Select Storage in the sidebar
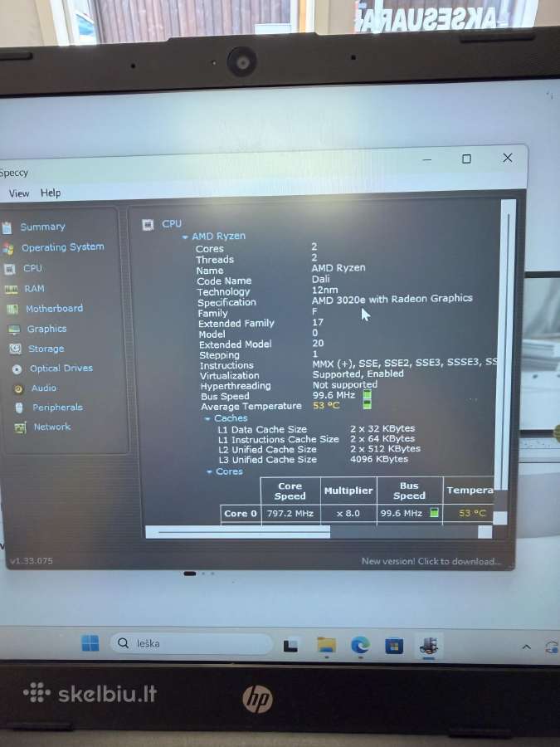Viewport: 560px width, 747px height. pyautogui.click(x=46, y=349)
